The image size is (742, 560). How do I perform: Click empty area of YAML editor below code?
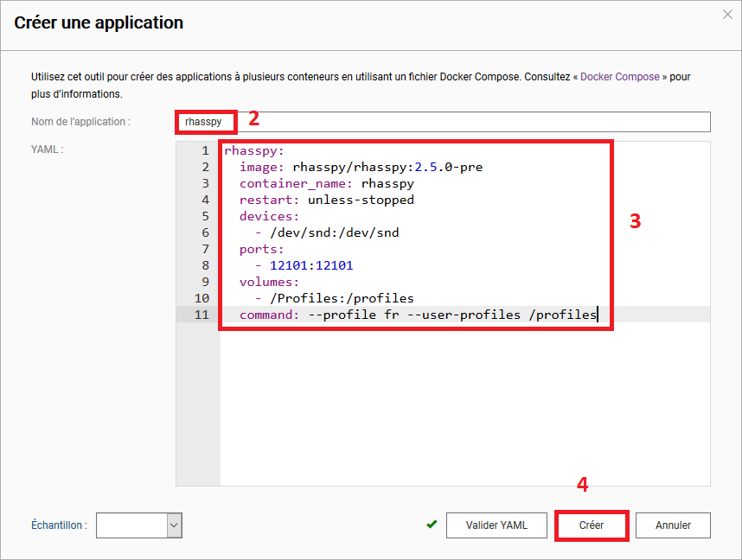(464, 404)
